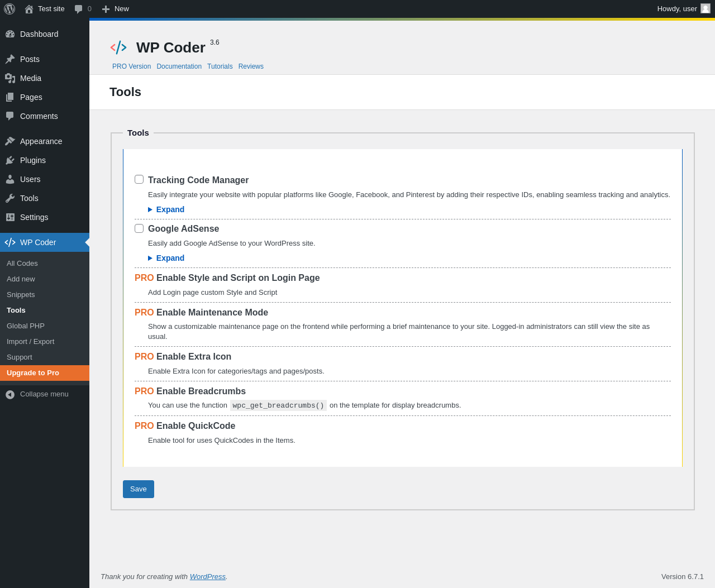Click the Collapse menu arrow icon
The height and width of the screenshot is (588, 715).
pos(10,395)
